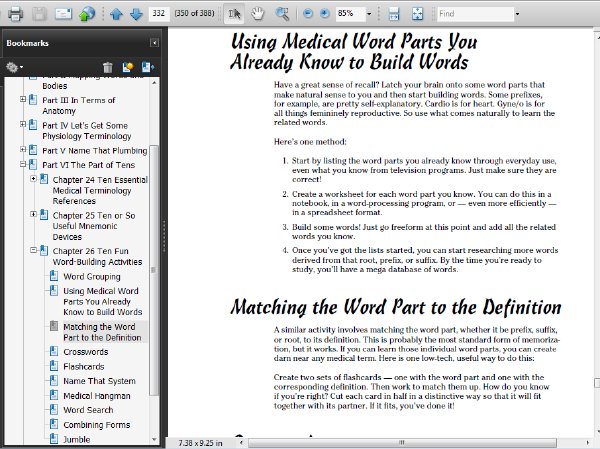The height and width of the screenshot is (449, 600).
Task: Click the page size 7.38 x 9.25 in label
Action: (200, 443)
